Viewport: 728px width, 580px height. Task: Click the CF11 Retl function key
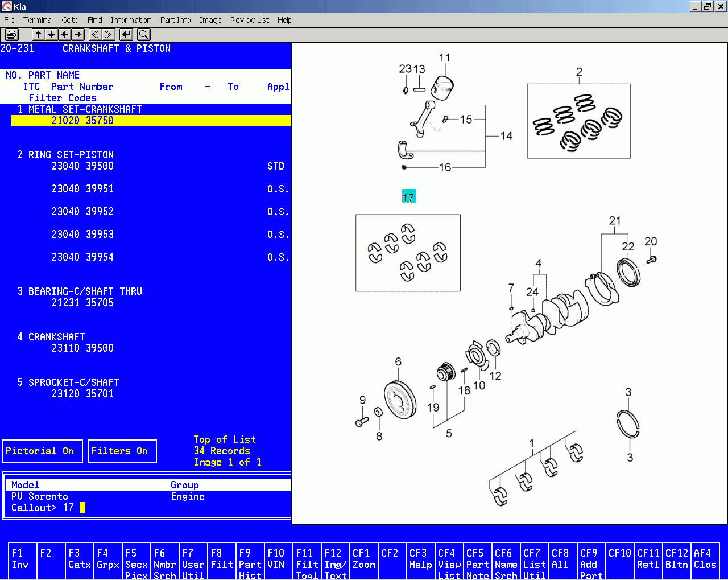(648, 562)
